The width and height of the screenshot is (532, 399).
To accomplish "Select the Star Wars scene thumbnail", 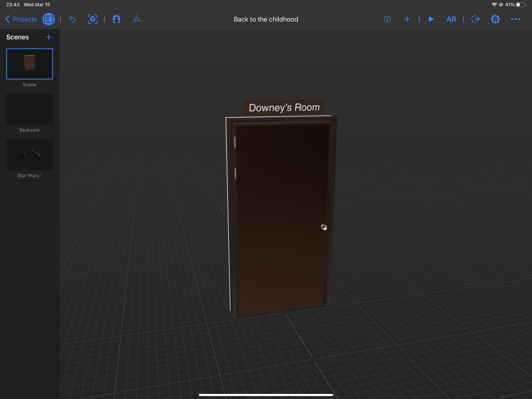I will coord(30,155).
